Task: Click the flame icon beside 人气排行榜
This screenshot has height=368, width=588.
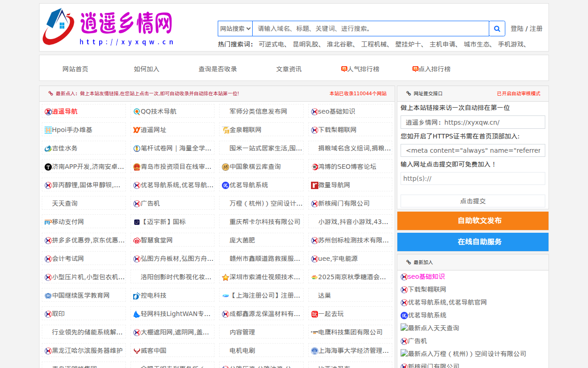Action: tap(343, 69)
